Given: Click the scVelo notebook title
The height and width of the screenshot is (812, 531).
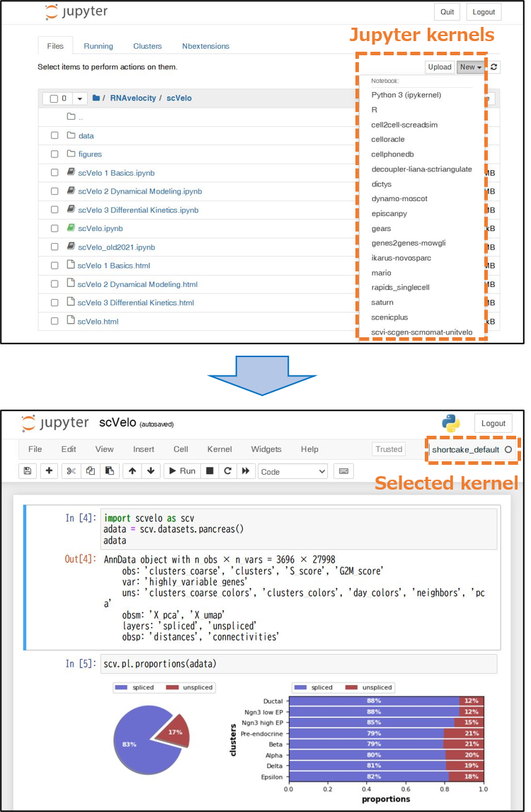Looking at the screenshot, I should tap(118, 422).
